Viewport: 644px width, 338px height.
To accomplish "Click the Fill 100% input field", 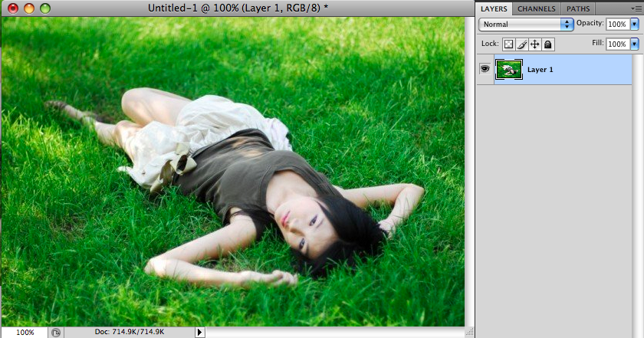I will click(618, 44).
